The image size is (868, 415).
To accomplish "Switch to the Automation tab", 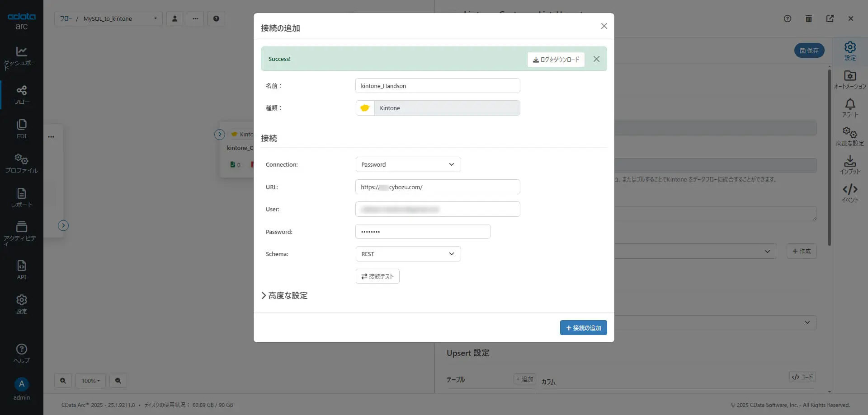I will [850, 79].
